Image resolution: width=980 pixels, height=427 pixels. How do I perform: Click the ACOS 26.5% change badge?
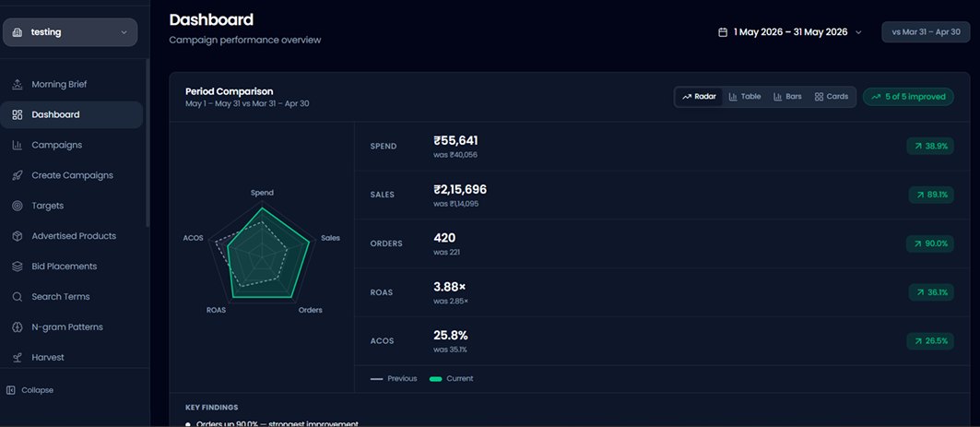point(930,341)
